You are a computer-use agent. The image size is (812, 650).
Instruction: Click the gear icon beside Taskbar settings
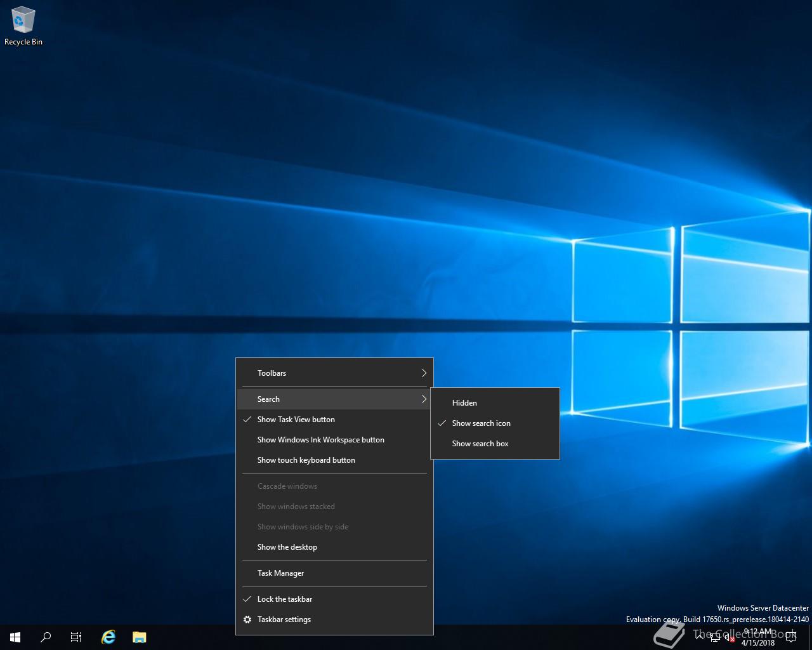[247, 620]
